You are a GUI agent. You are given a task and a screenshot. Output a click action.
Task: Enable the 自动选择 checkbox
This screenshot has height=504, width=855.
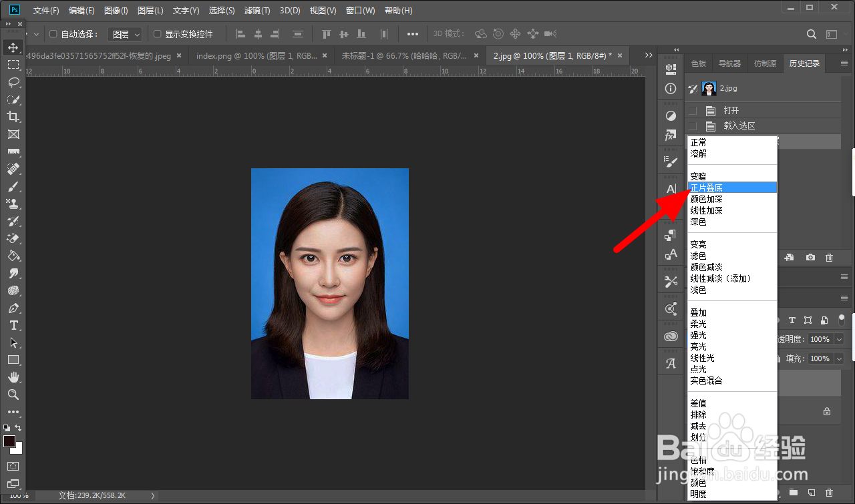[x=53, y=34]
